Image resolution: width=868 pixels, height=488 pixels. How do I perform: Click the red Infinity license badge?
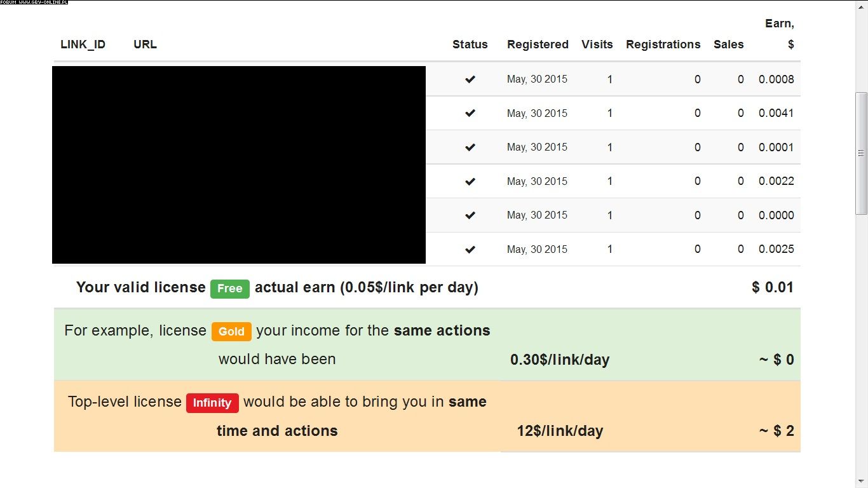point(212,403)
